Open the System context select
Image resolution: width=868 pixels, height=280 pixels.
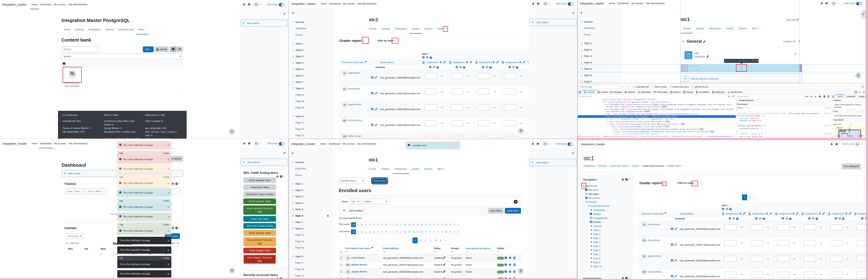pos(122,56)
